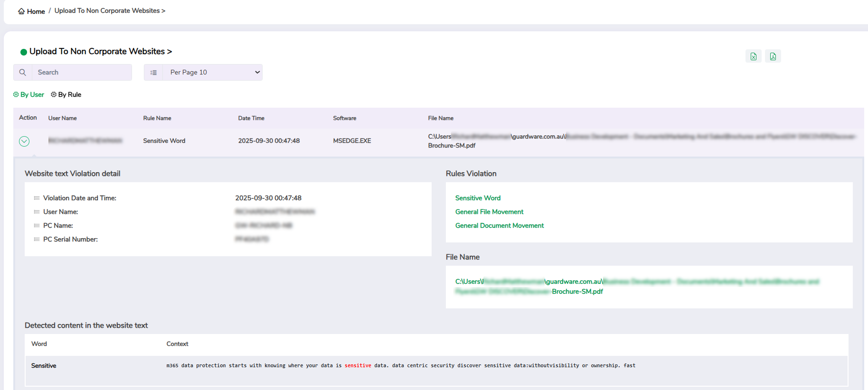Screen dimensions: 868x390
Task: Click the green status dot by title
Action: [x=23, y=52]
